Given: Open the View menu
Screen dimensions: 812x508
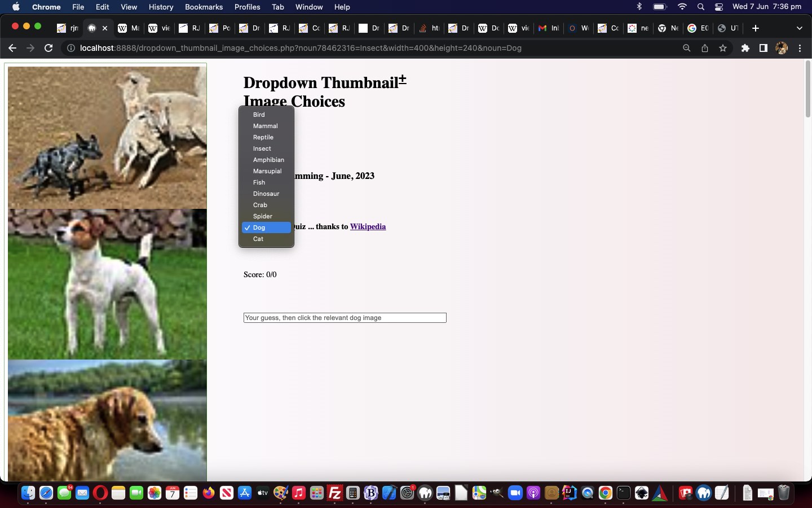Looking at the screenshot, I should point(129,7).
